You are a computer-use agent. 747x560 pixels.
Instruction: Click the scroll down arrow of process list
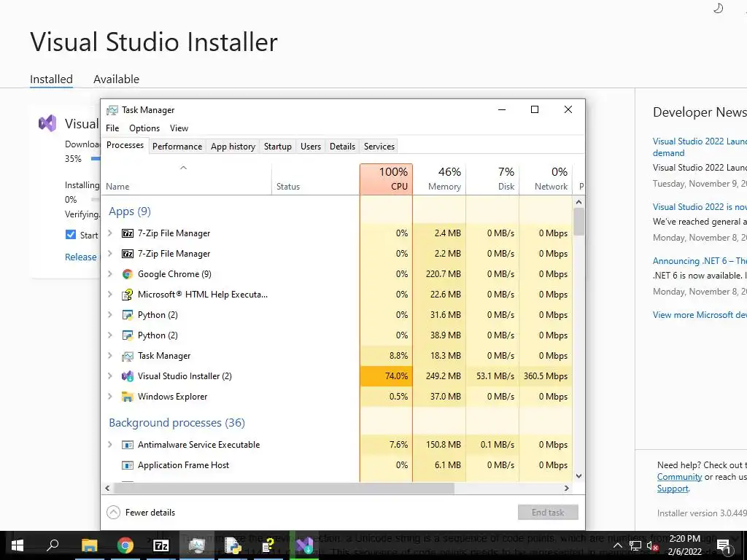click(578, 475)
